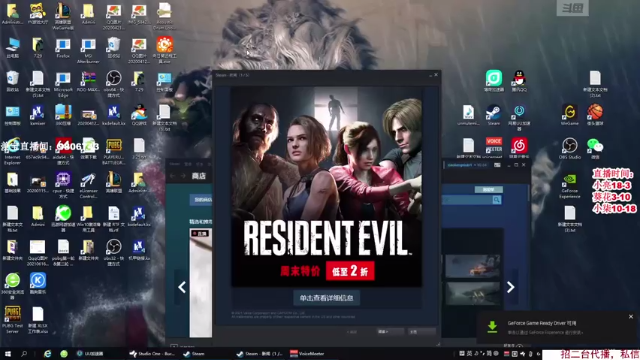Open MSI Afterburner desktop shortcut
The height and width of the screenshot is (360, 640).
[88, 50]
